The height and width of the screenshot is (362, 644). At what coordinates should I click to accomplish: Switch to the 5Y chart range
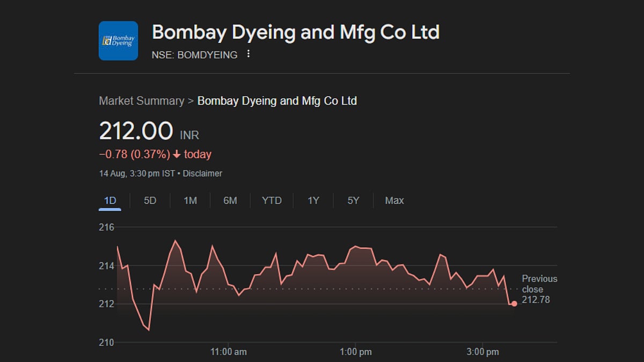click(353, 201)
